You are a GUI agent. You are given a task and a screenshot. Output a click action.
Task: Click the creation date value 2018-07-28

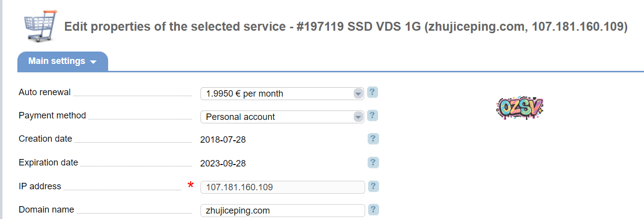[x=223, y=140]
